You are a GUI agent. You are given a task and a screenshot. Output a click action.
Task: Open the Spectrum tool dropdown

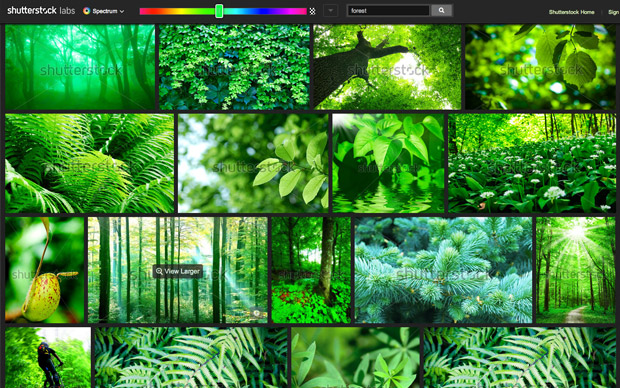[x=104, y=11]
